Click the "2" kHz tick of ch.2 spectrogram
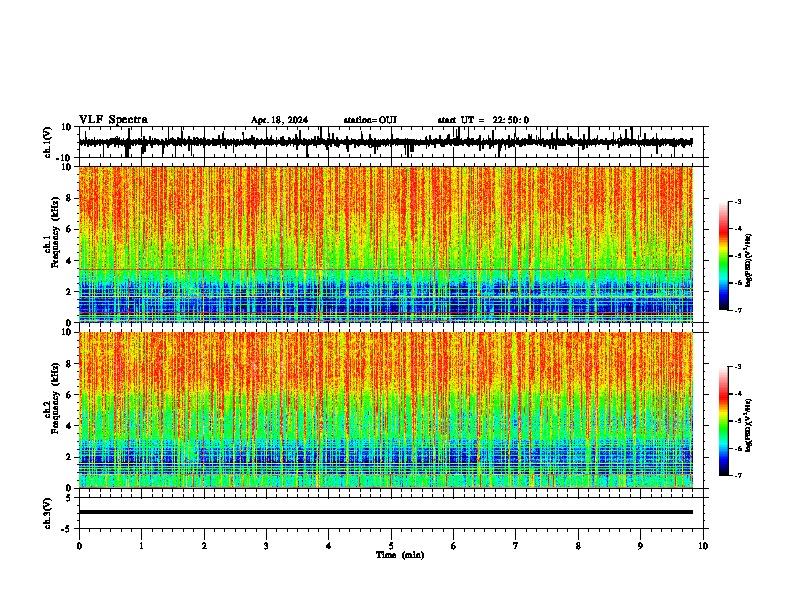792x612 pixels. point(69,457)
